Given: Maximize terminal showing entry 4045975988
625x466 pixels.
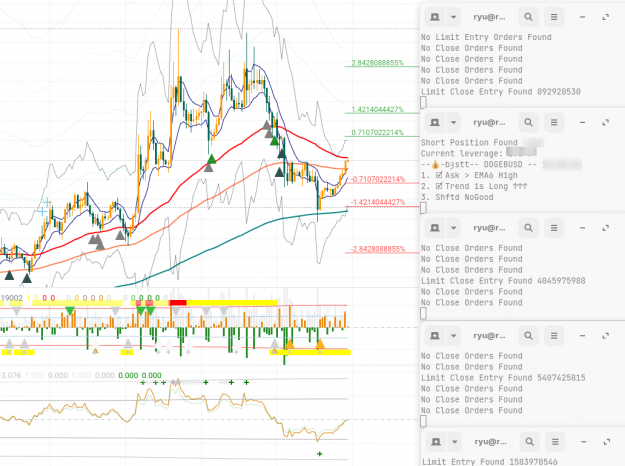Looking at the screenshot, I should click(x=605, y=228).
